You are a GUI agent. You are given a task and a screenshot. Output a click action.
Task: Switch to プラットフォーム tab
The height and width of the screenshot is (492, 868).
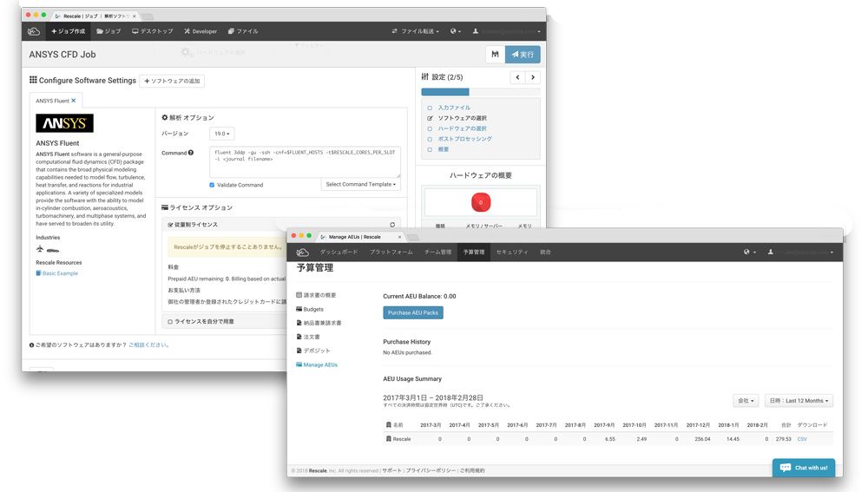(x=391, y=253)
